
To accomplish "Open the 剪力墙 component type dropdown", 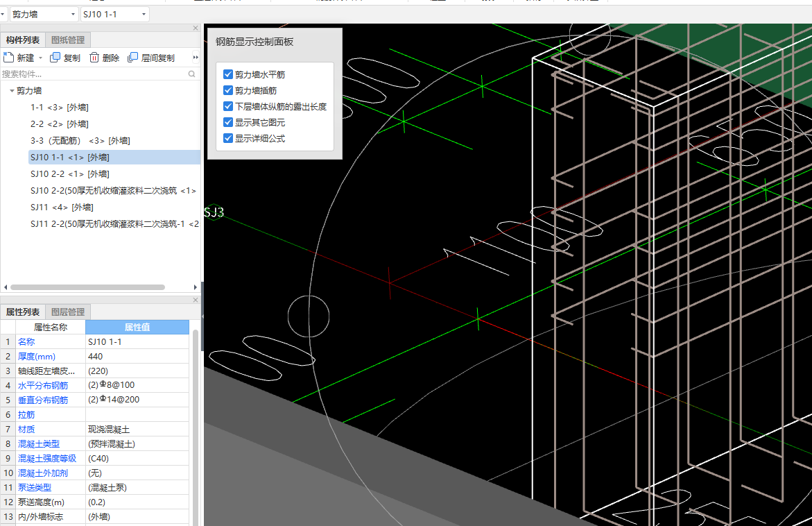I will coord(73,15).
